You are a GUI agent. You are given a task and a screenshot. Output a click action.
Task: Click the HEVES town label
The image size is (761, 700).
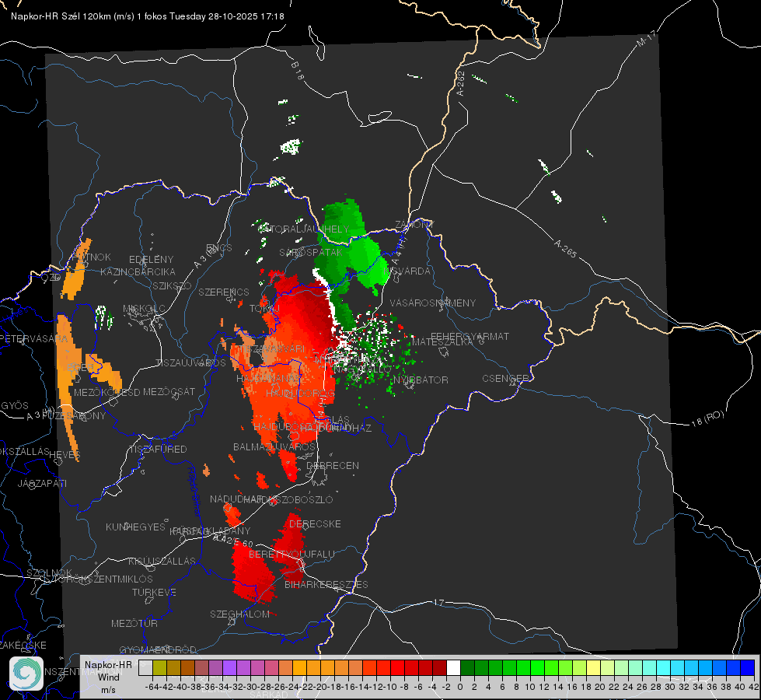(65, 455)
